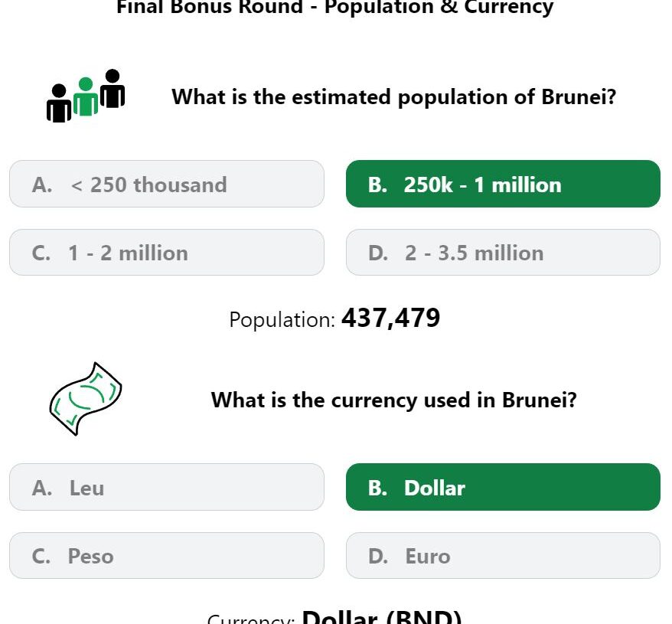Click the Final Bonus Round heading
The width and height of the screenshot is (672, 624).
(335, 8)
